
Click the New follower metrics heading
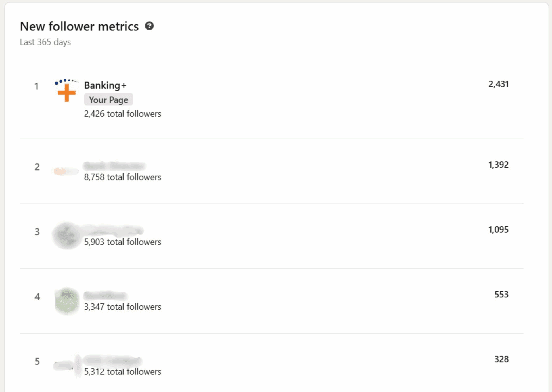79,26
